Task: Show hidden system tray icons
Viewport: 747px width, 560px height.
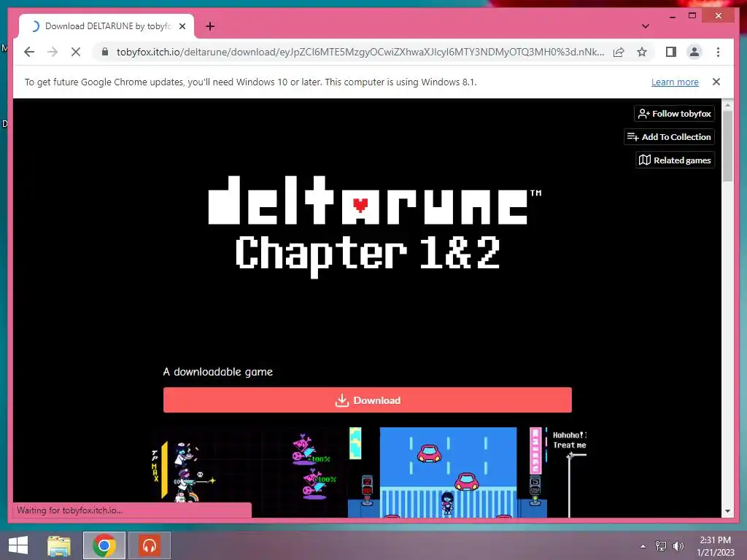Action: point(643,546)
